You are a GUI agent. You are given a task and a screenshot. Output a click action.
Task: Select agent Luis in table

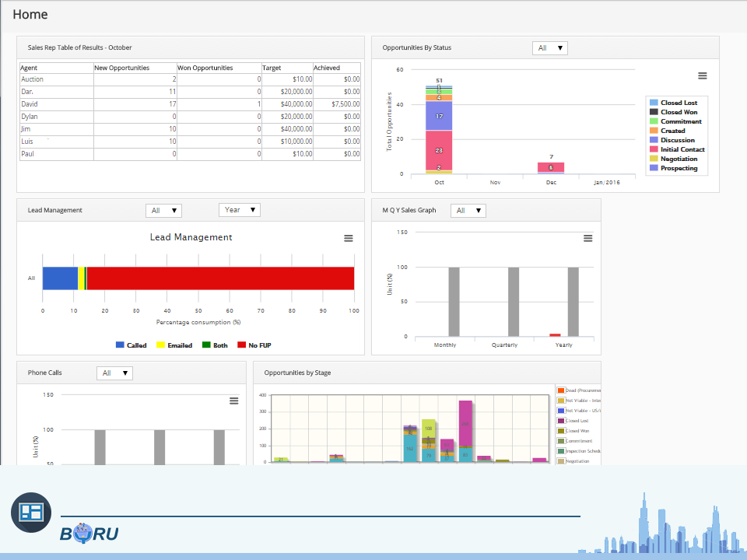click(x=27, y=142)
